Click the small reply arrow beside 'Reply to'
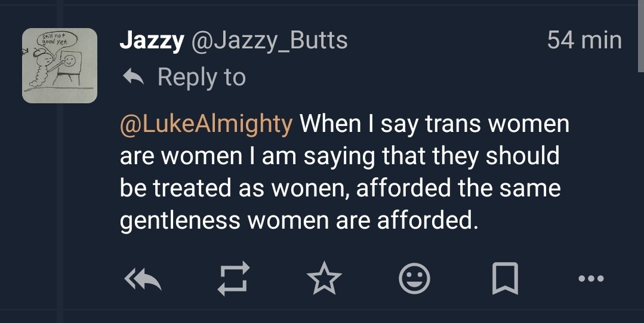Image resolution: width=644 pixels, height=323 pixels. pos(134,76)
